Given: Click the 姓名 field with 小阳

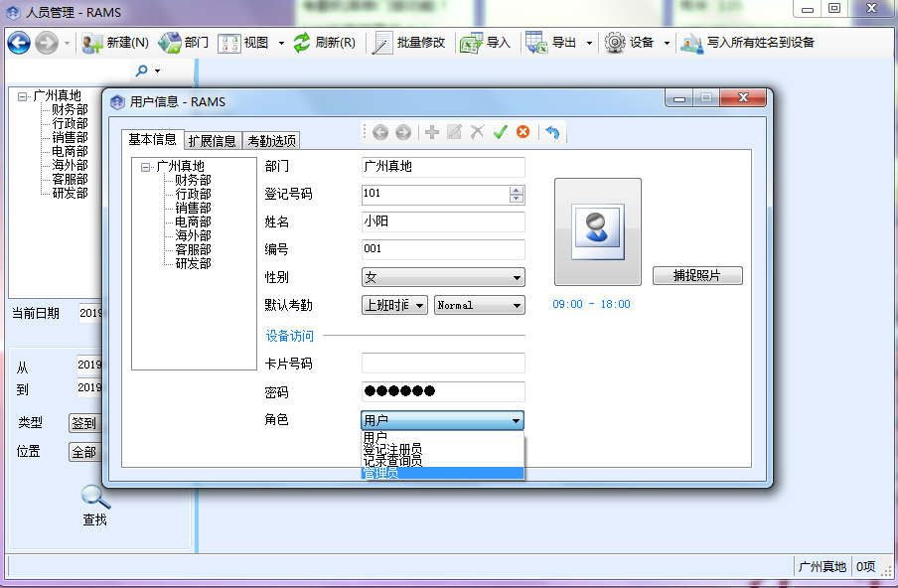Looking at the screenshot, I should (x=443, y=221).
